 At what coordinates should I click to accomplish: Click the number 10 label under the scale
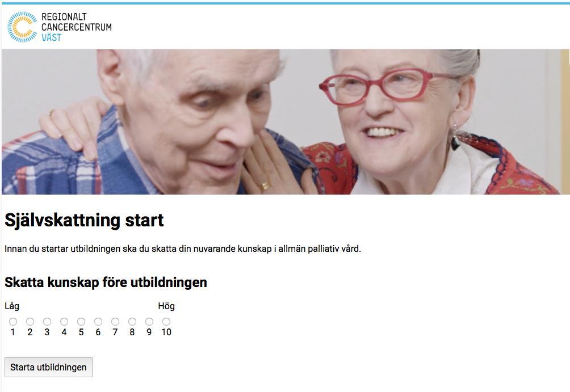pyautogui.click(x=166, y=332)
